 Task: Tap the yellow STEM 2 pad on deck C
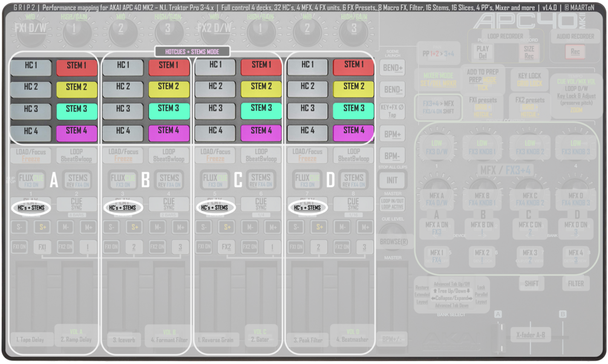click(261, 88)
